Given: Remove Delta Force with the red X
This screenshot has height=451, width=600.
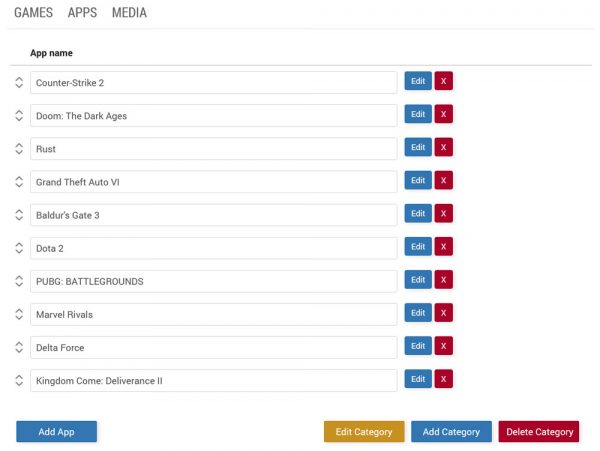Looking at the screenshot, I should pos(444,346).
